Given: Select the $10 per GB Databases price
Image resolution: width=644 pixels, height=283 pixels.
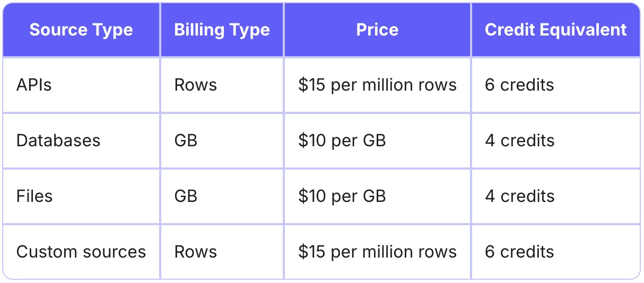Looking at the screenshot, I should (x=342, y=140).
